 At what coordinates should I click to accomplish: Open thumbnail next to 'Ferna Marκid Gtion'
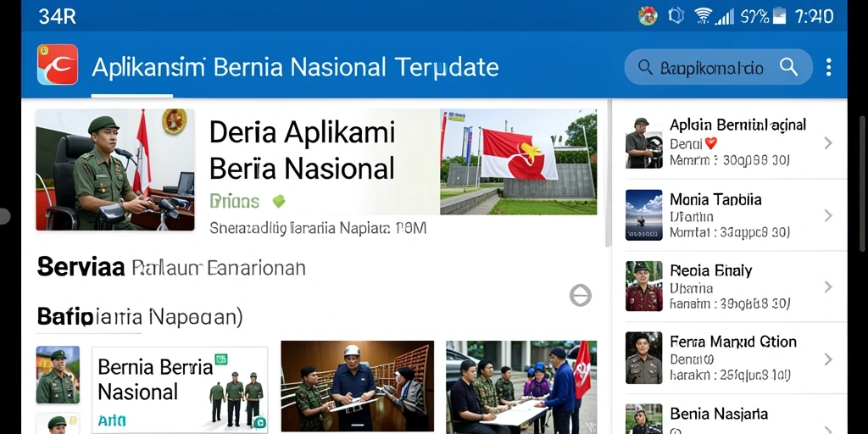click(x=644, y=358)
